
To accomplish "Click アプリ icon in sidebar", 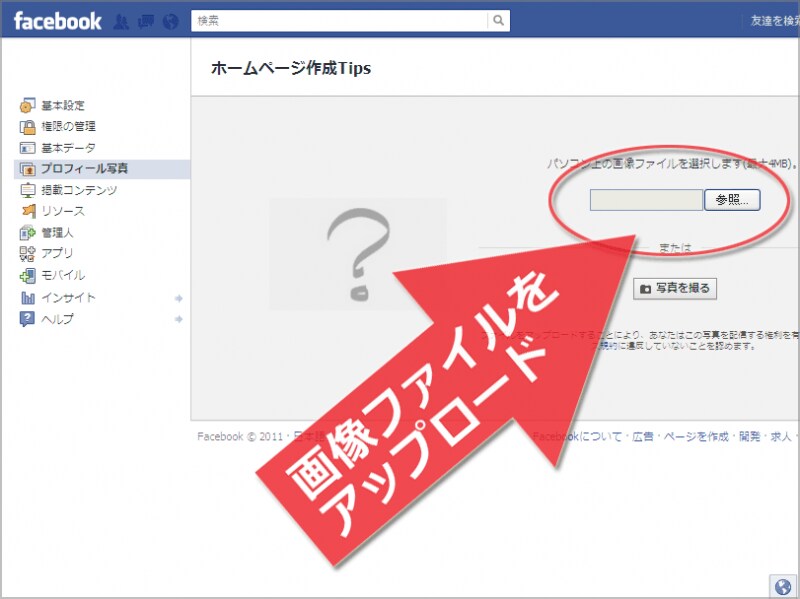I will click(27, 254).
